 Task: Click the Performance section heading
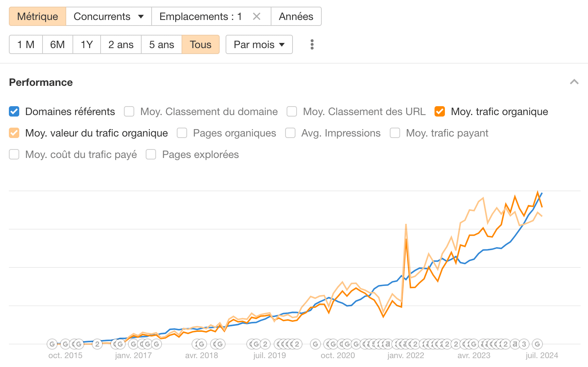click(x=41, y=82)
